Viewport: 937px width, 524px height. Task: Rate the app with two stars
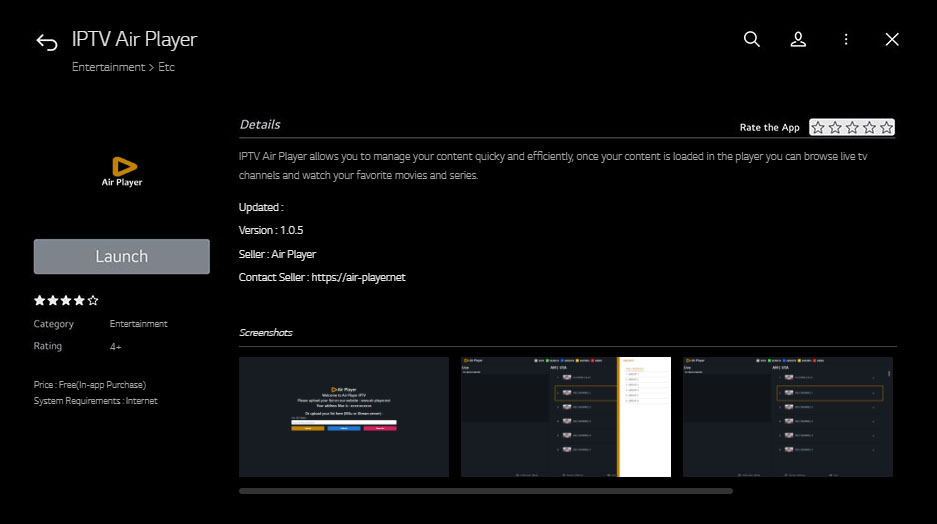[835, 127]
